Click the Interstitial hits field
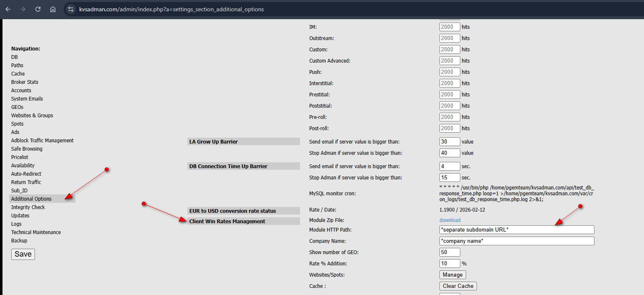The image size is (644, 295). pos(450,83)
